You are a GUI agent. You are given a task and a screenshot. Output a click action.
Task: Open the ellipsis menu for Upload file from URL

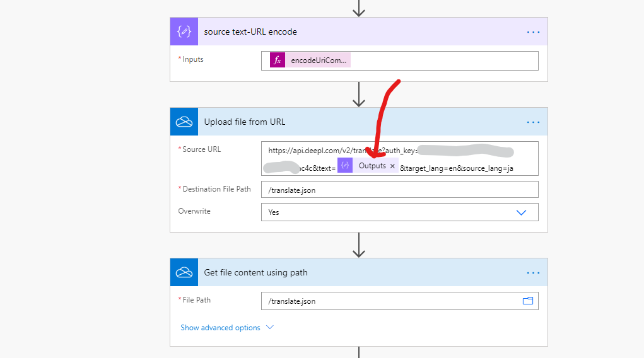[533, 122]
